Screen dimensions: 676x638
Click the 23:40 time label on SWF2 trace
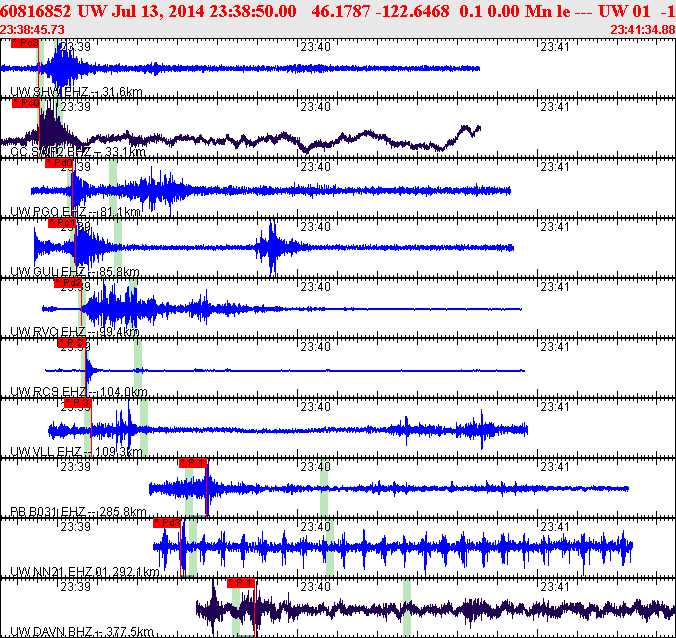pos(316,106)
